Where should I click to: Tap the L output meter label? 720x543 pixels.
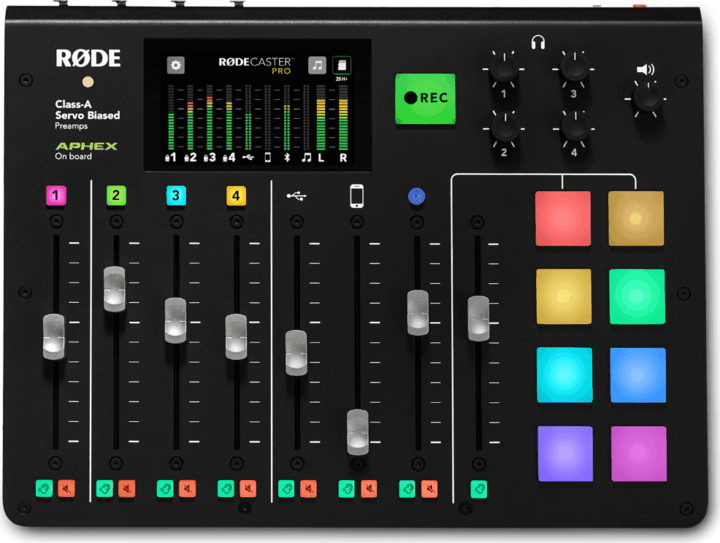coord(321,158)
